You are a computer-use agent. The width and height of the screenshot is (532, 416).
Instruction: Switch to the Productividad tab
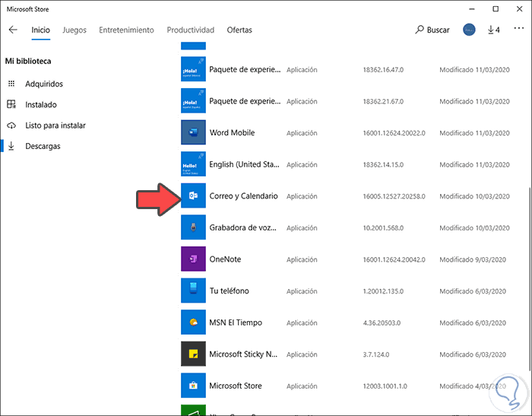click(190, 30)
